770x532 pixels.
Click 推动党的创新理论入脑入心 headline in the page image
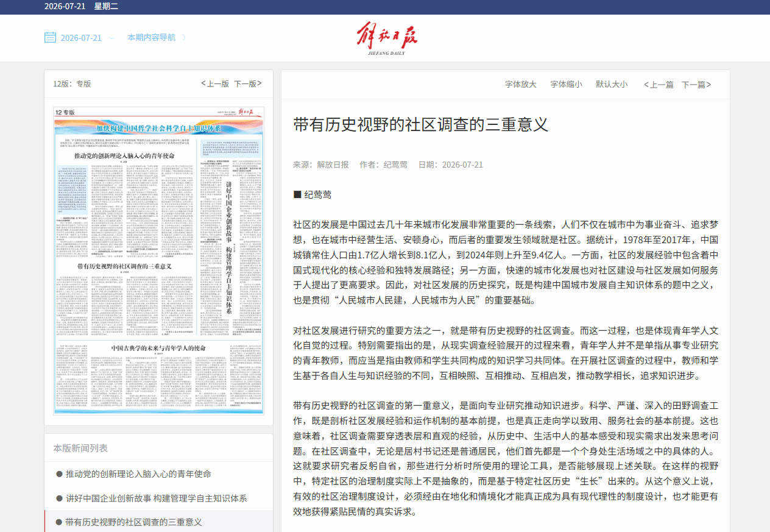coord(124,157)
